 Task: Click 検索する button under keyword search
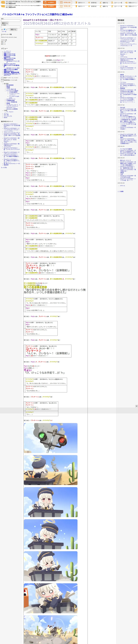tap(5, 23)
